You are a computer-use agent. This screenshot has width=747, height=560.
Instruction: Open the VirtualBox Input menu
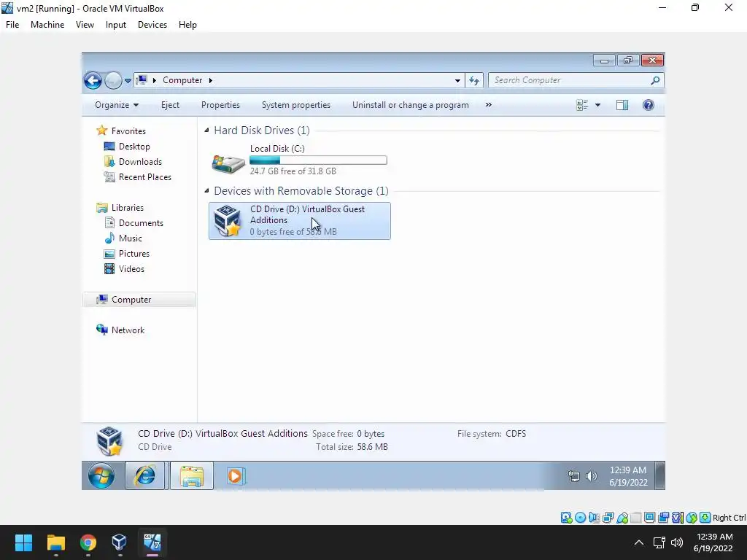pyautogui.click(x=116, y=25)
